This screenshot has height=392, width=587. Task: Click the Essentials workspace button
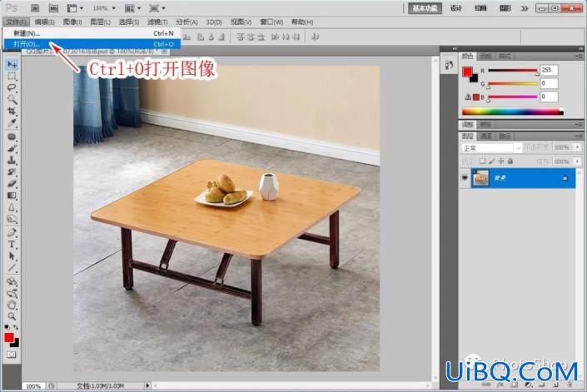coord(425,8)
